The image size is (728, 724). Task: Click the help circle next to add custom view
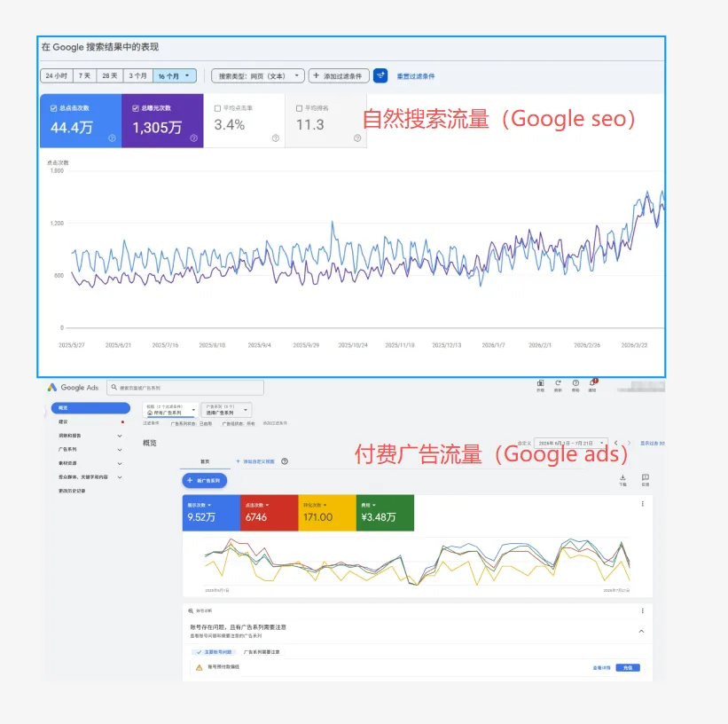pyautogui.click(x=285, y=461)
